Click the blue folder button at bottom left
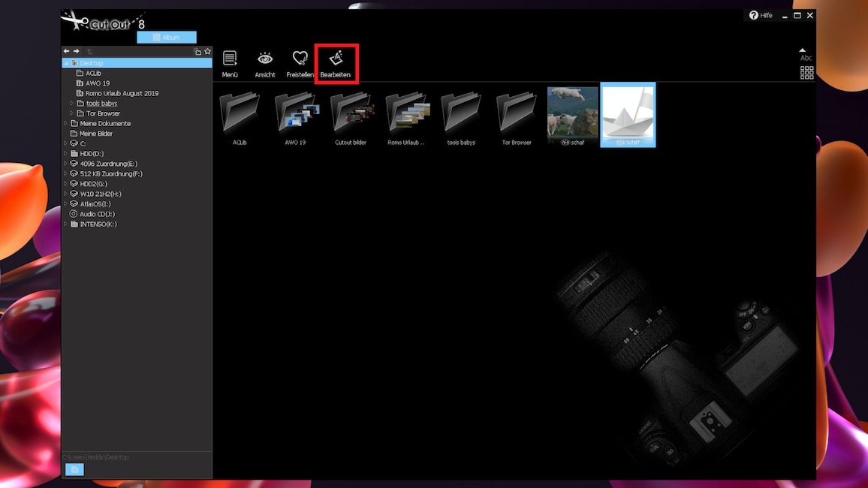 [x=74, y=469]
